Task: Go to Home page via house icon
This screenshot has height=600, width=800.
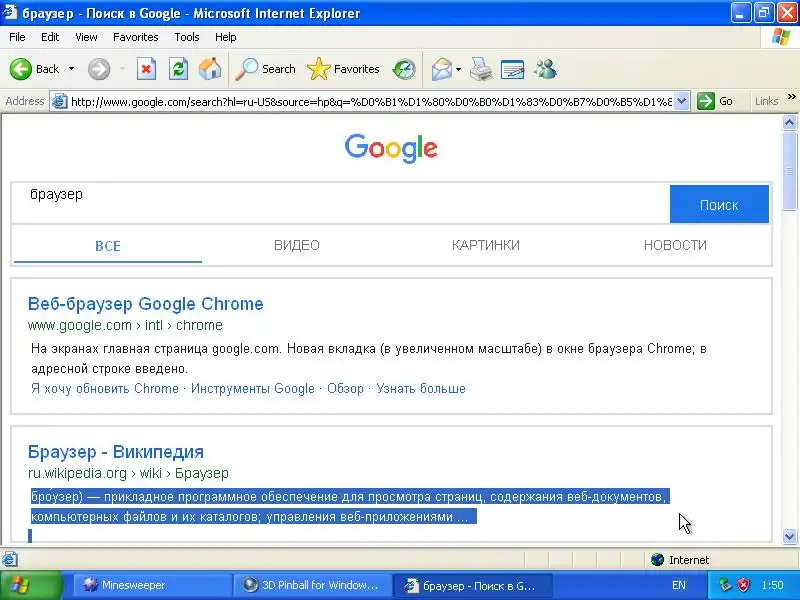Action: tap(210, 69)
